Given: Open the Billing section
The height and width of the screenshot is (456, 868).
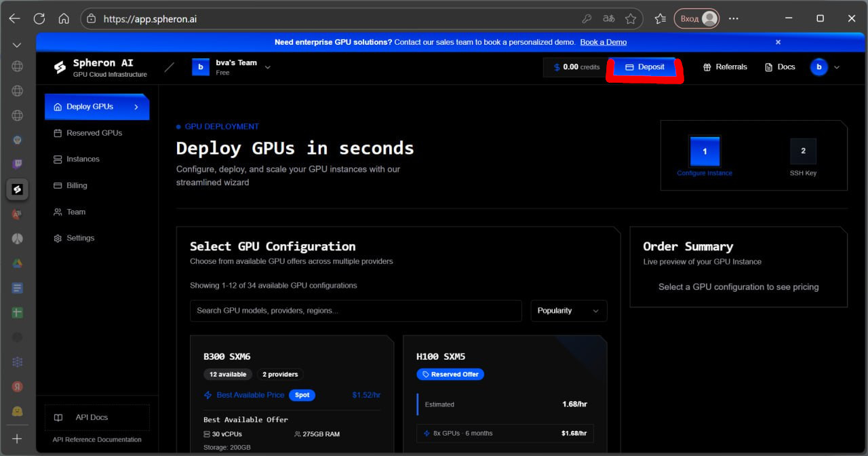Looking at the screenshot, I should point(76,186).
